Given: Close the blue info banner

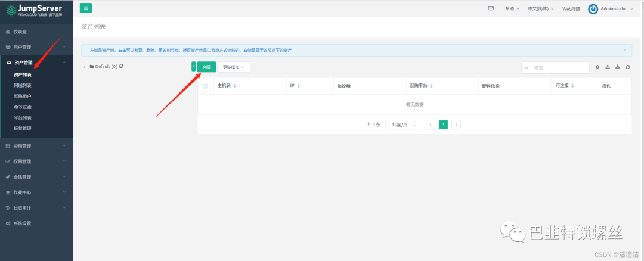Looking at the screenshot, I should coord(625,51).
